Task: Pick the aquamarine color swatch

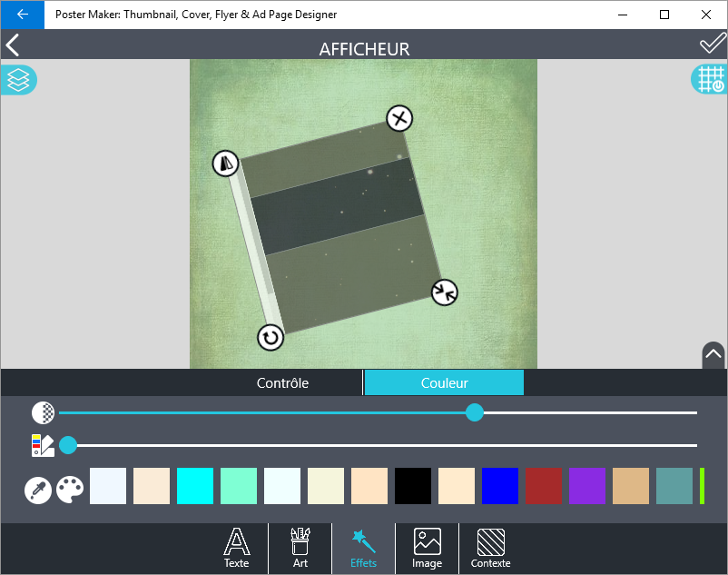Action: pos(239,486)
